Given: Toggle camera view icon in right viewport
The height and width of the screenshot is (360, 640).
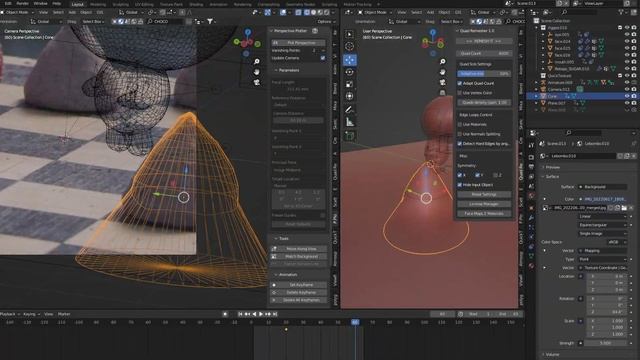Looking at the screenshot, I should tap(442, 82).
